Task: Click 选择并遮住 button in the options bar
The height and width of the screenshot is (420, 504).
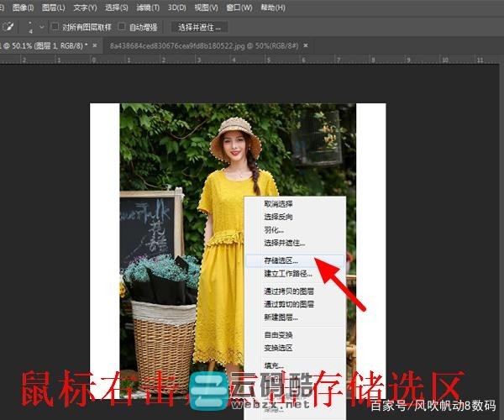Action: click(200, 27)
